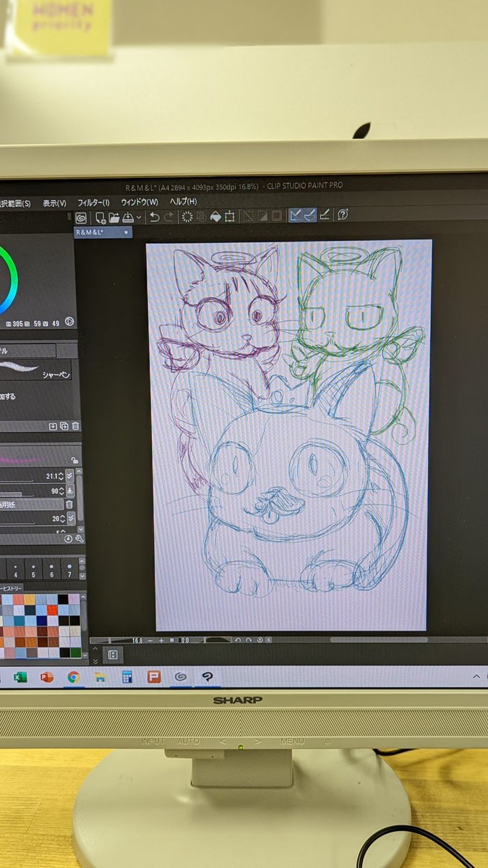Expand the save options arrow
The width and height of the screenshot is (488, 868).
[138, 218]
